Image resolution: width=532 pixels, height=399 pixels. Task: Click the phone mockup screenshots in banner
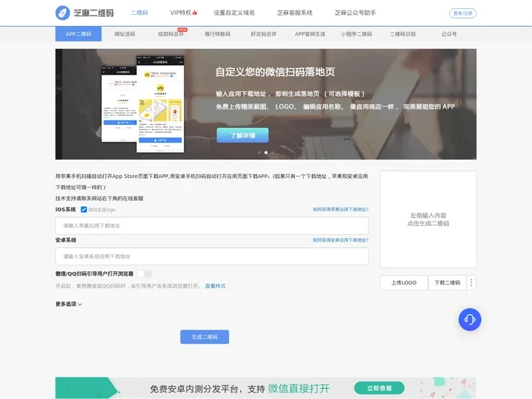point(143,103)
